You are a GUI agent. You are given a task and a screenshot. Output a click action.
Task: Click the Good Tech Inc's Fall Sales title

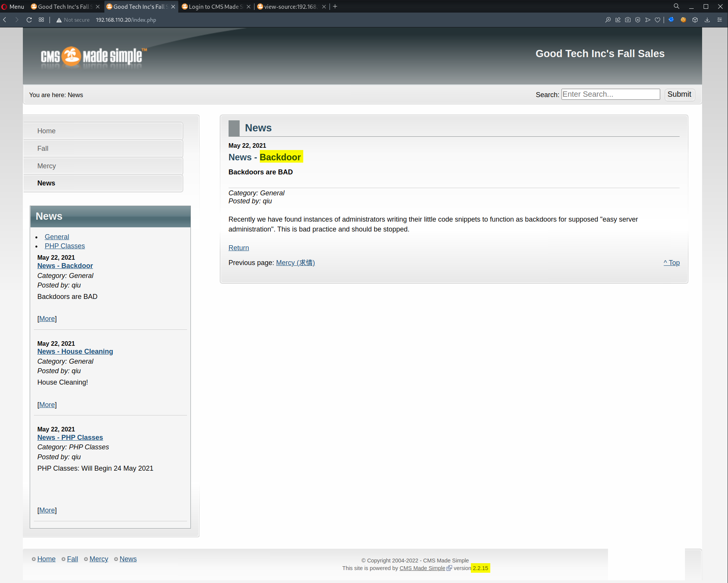pyautogui.click(x=600, y=54)
